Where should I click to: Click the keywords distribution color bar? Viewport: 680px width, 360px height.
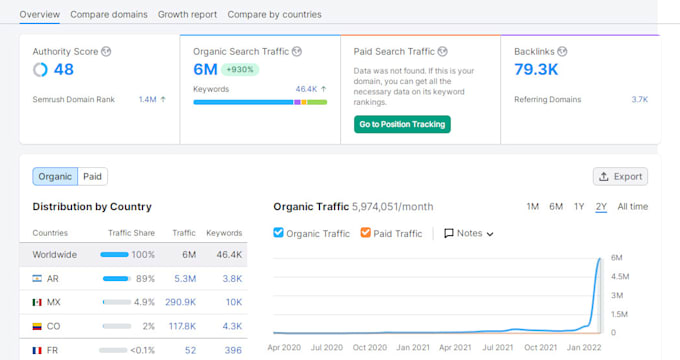(260, 102)
